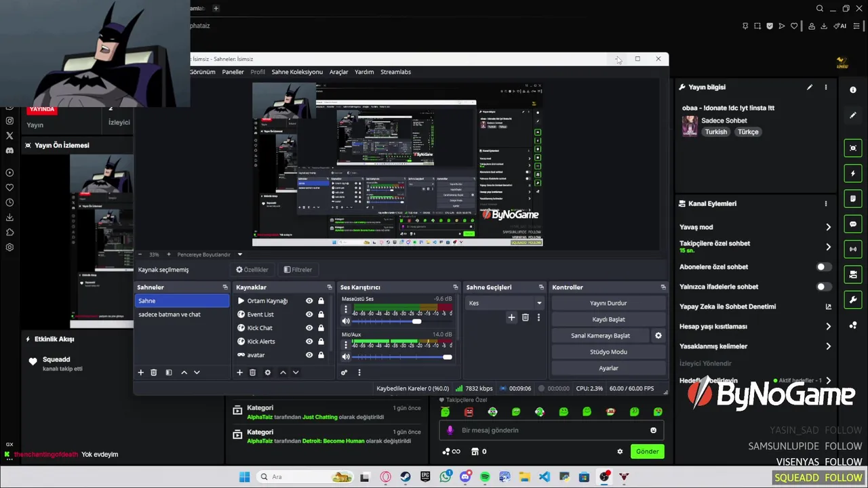The height and width of the screenshot is (488, 868).
Task: Add a scene transition with plus icon
Action: tap(511, 317)
